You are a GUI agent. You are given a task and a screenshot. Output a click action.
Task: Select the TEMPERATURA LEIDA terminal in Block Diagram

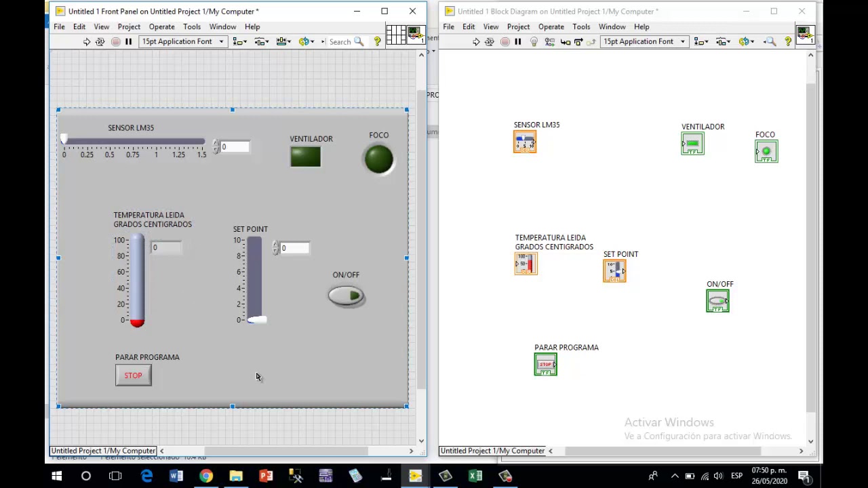(x=526, y=264)
